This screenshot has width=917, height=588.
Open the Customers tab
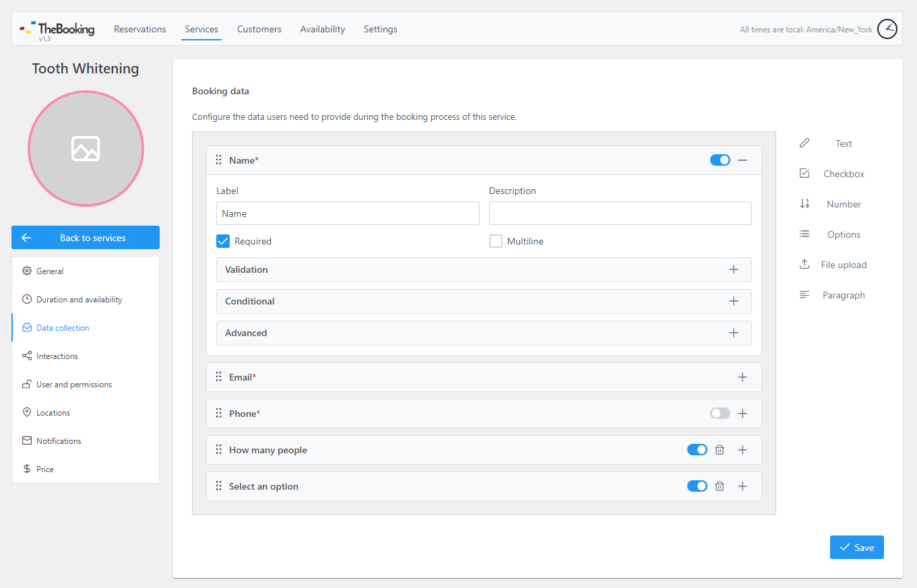[x=259, y=29]
